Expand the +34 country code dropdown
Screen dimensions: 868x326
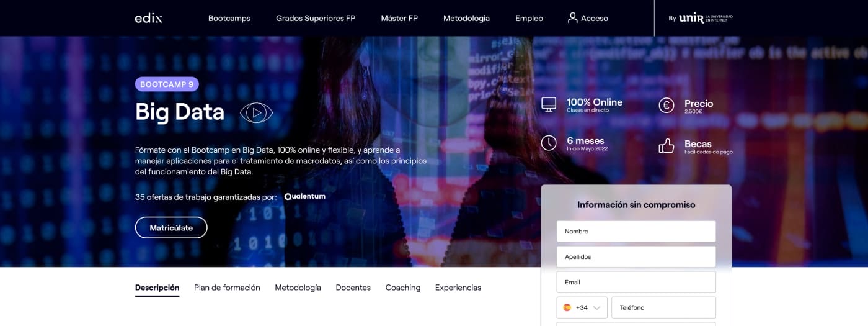tap(582, 307)
